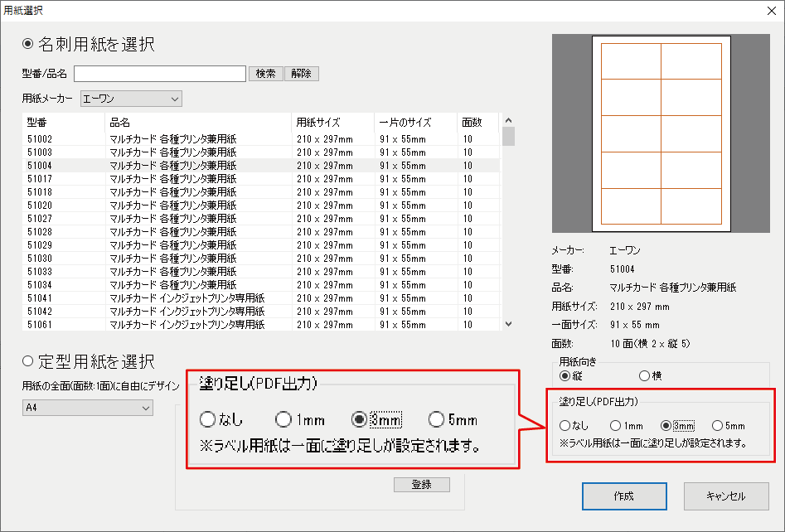
Task: Select row 51030 in the paper list
Action: click(x=261, y=259)
